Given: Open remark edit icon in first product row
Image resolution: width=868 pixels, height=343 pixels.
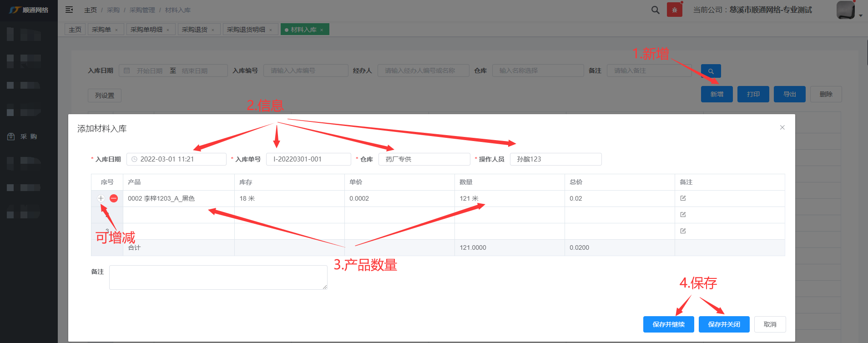Looking at the screenshot, I should [x=683, y=198].
